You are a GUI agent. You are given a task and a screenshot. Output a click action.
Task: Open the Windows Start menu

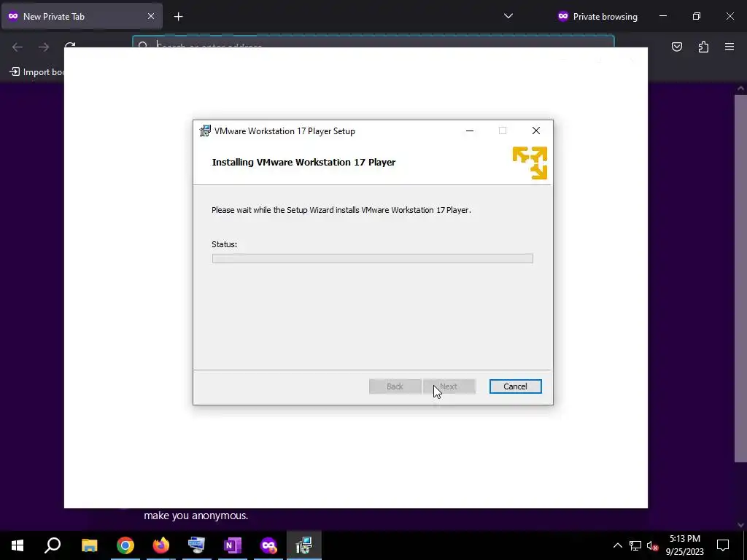18,545
